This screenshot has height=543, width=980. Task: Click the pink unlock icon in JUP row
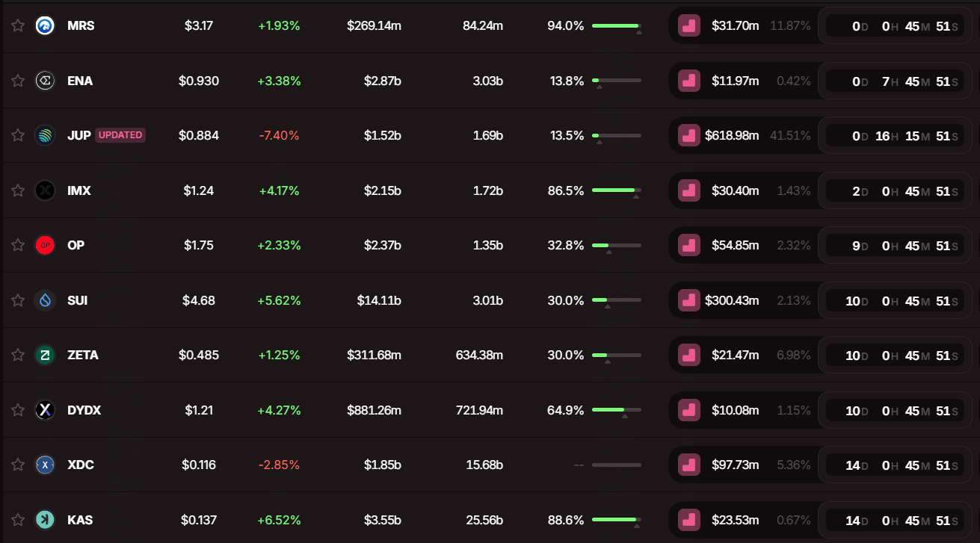(x=688, y=135)
